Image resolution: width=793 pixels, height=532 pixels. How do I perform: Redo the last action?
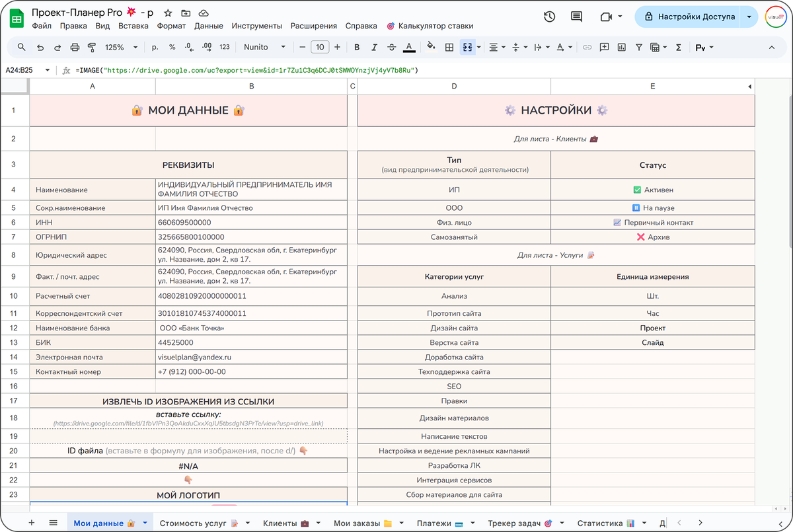point(57,48)
